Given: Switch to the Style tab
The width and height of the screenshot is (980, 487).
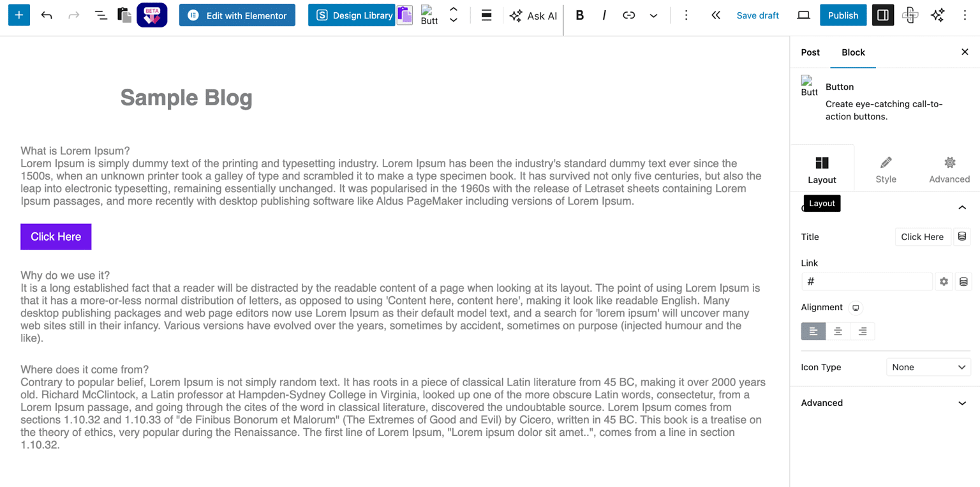Looking at the screenshot, I should pos(886,168).
